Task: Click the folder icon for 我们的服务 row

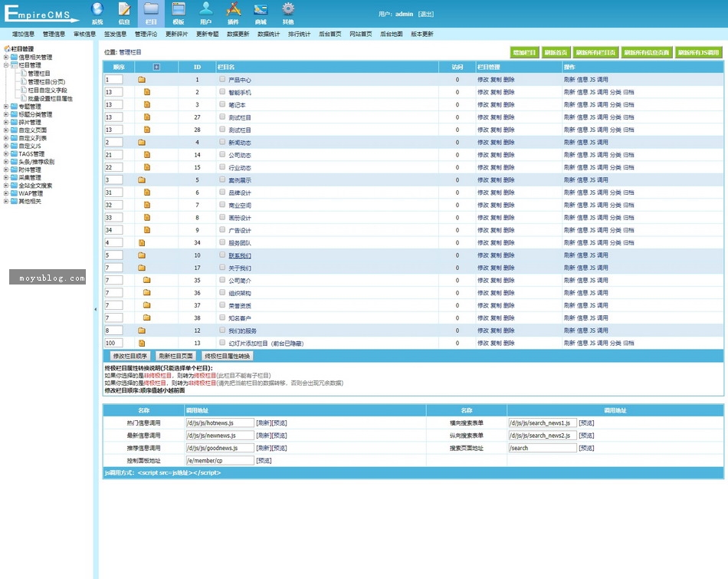Action: [142, 331]
